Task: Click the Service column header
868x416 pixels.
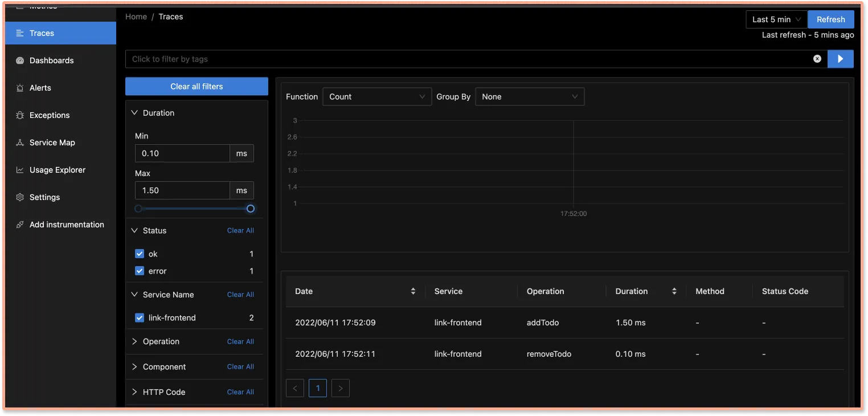Action: click(448, 291)
